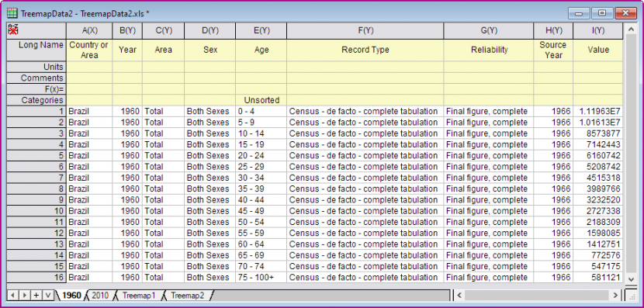Click the age cell '25 - 29'

[x=261, y=167]
